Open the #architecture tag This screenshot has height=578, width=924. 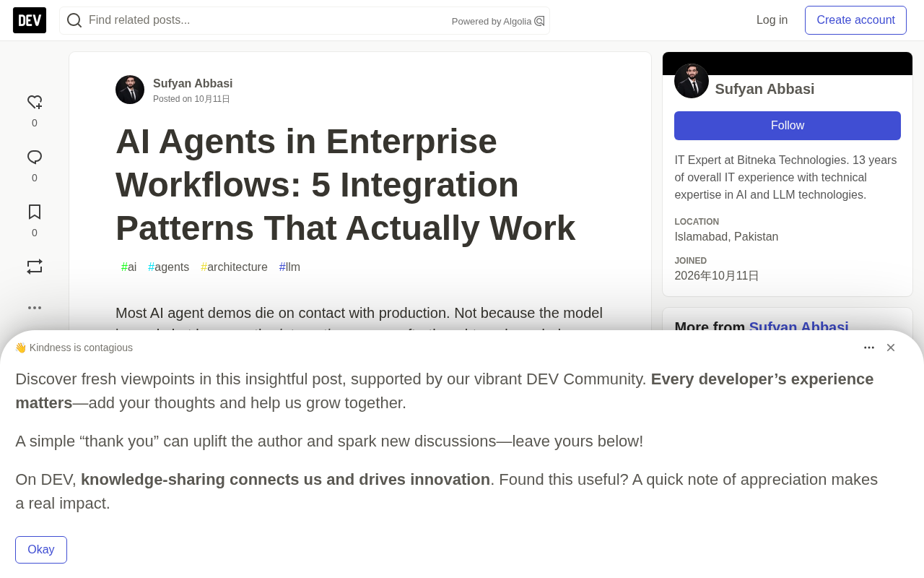pyautogui.click(x=234, y=267)
